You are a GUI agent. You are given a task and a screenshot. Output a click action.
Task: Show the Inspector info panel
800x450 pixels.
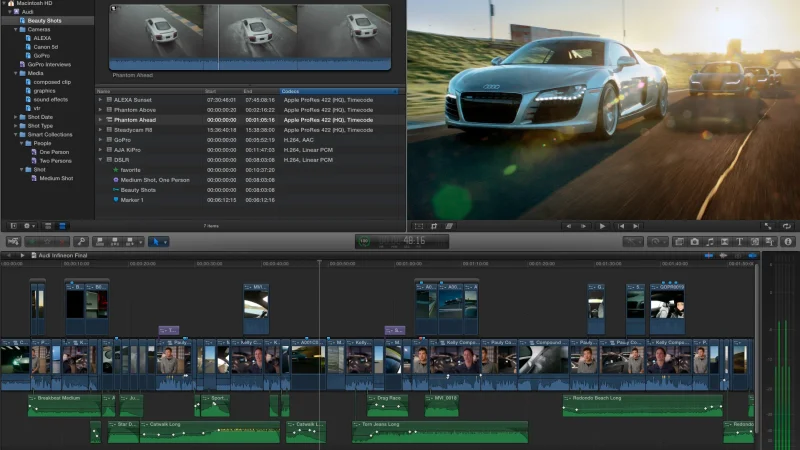point(788,242)
